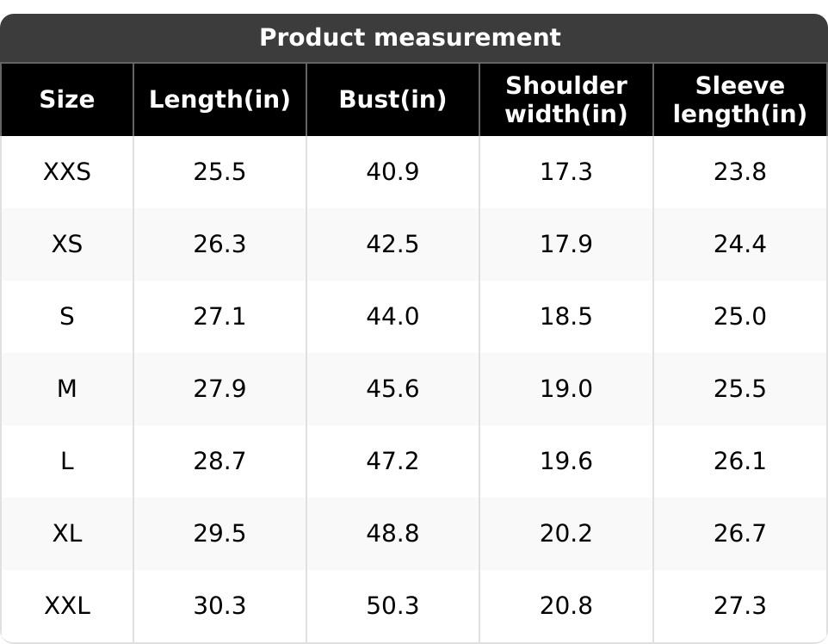Click the XS size label
Viewport: 828px width, 644px height.
67,244
